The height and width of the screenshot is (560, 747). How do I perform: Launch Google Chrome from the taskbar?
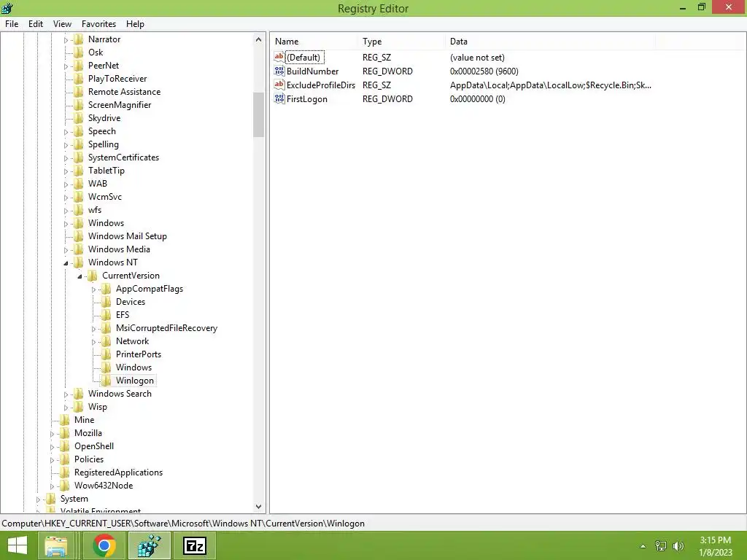tap(104, 545)
